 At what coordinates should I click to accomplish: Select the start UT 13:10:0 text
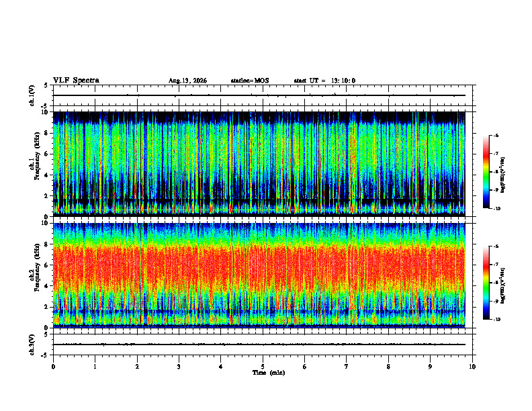(324, 81)
